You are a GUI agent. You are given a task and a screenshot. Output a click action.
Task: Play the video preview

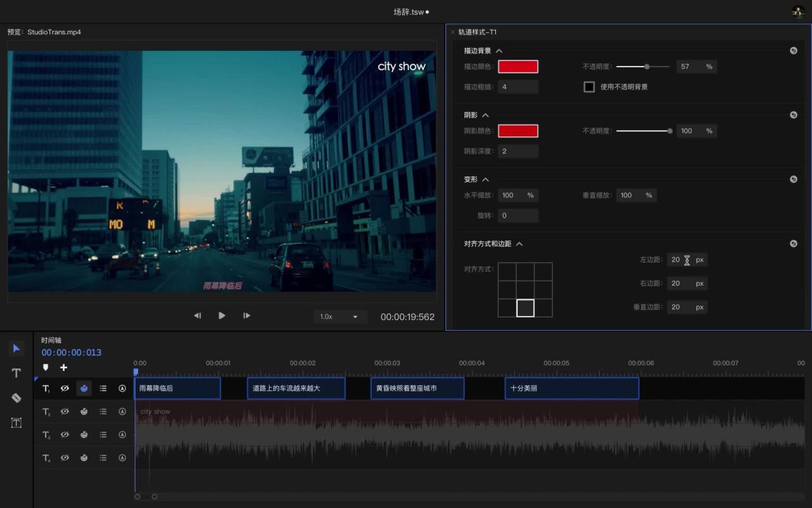(221, 316)
